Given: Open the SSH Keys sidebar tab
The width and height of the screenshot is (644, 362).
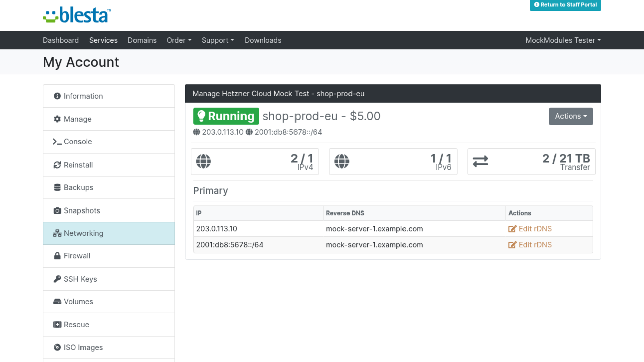Looking at the screenshot, I should (109, 279).
